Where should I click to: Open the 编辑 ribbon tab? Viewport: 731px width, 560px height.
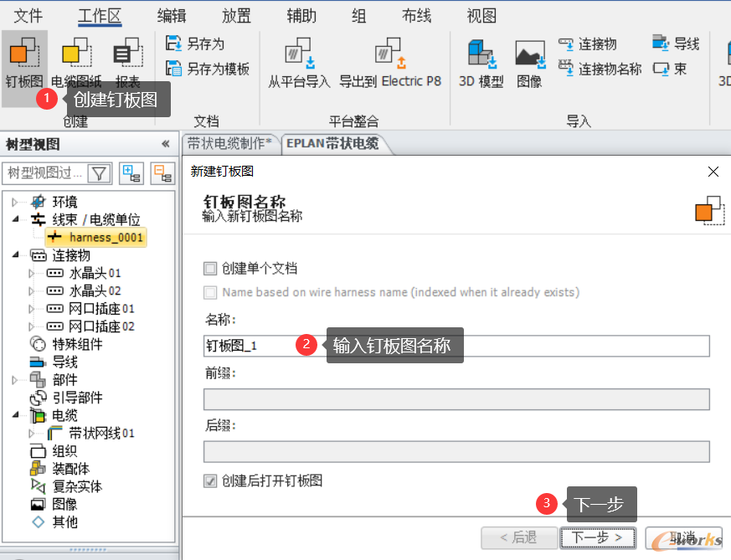point(172,16)
